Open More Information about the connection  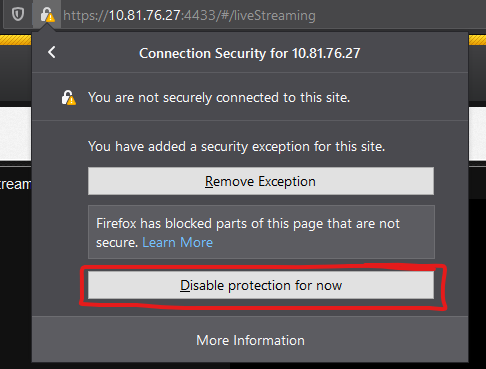(x=250, y=340)
